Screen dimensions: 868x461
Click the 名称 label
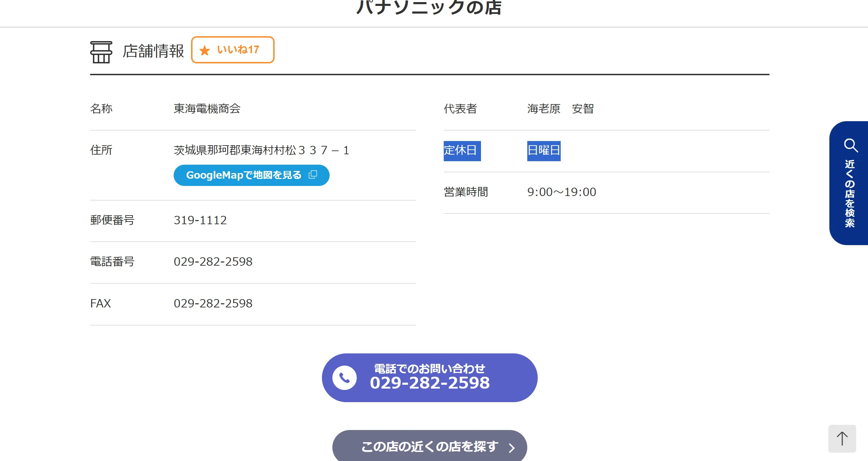point(101,109)
